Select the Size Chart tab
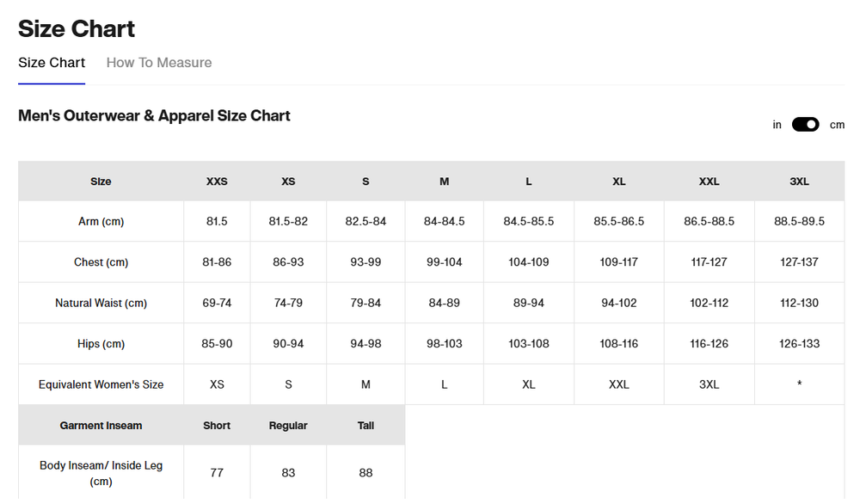860x504 pixels. (x=52, y=63)
